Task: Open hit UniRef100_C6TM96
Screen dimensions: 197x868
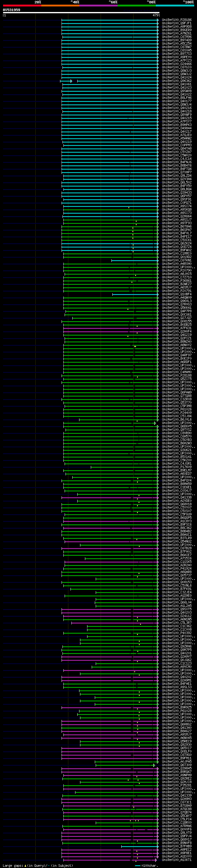Action: (x=176, y=37)
